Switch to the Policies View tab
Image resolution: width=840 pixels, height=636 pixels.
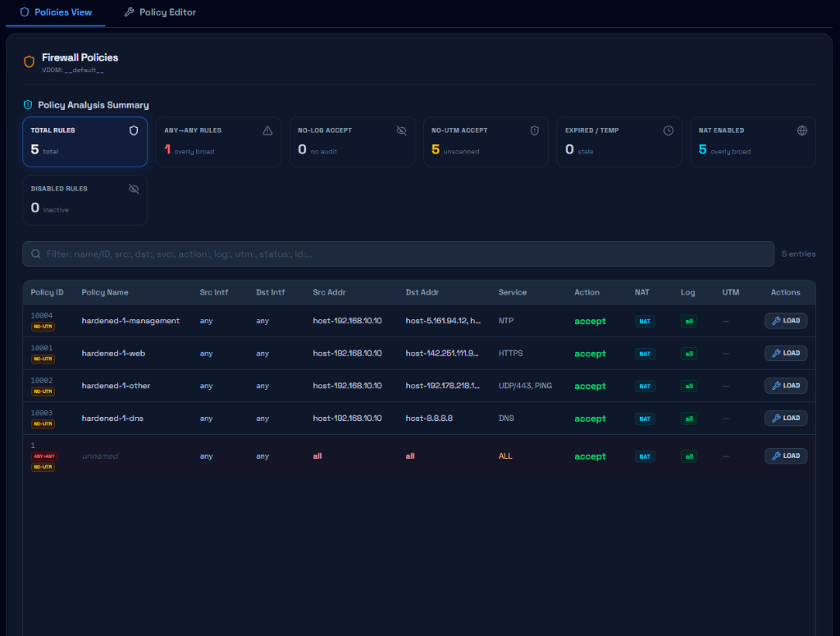coord(56,12)
